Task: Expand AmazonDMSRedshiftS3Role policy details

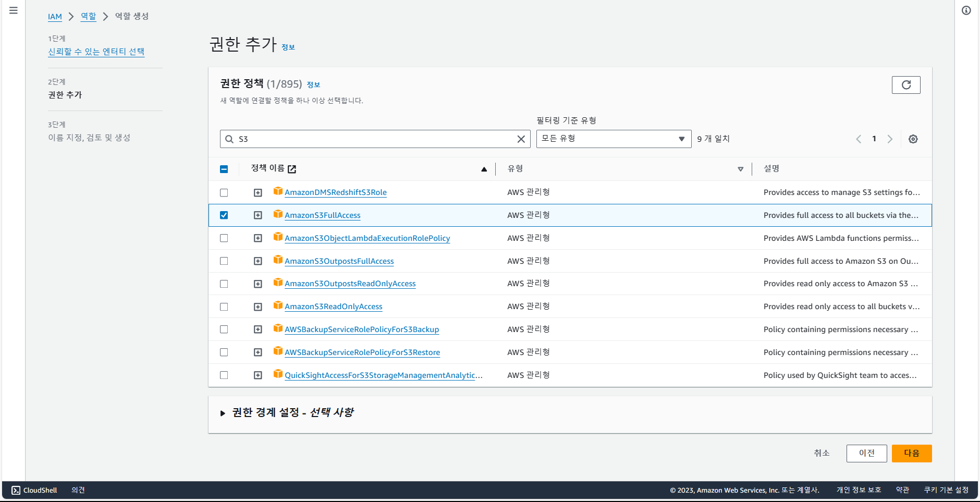Action: click(x=258, y=193)
